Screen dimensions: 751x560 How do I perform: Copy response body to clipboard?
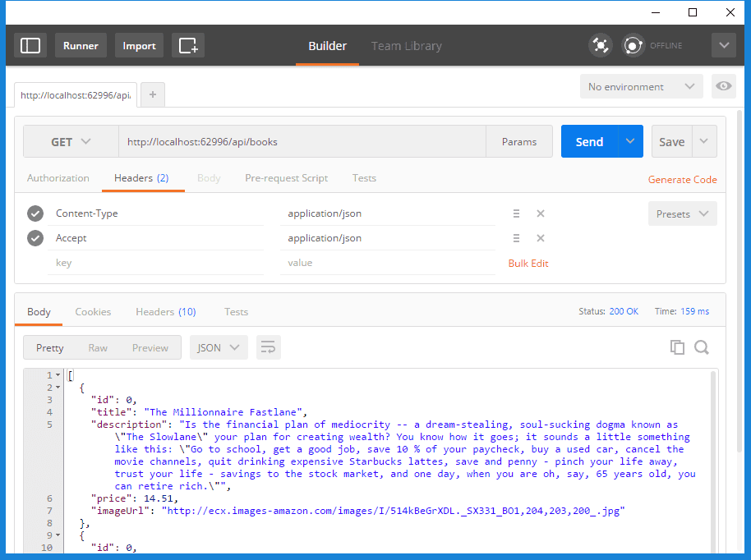coord(677,347)
